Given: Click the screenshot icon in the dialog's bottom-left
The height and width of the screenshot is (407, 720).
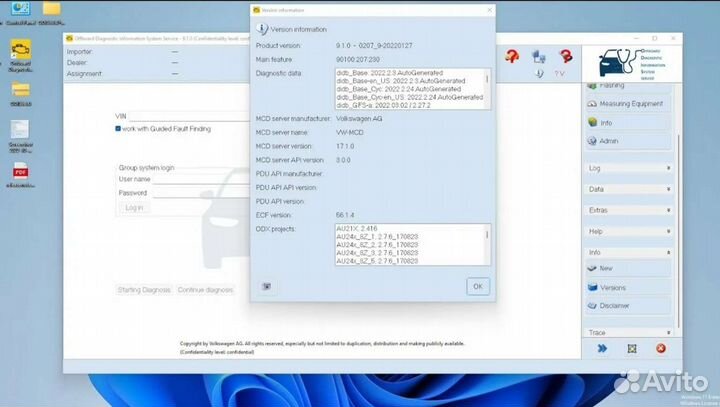Looking at the screenshot, I should [x=267, y=286].
